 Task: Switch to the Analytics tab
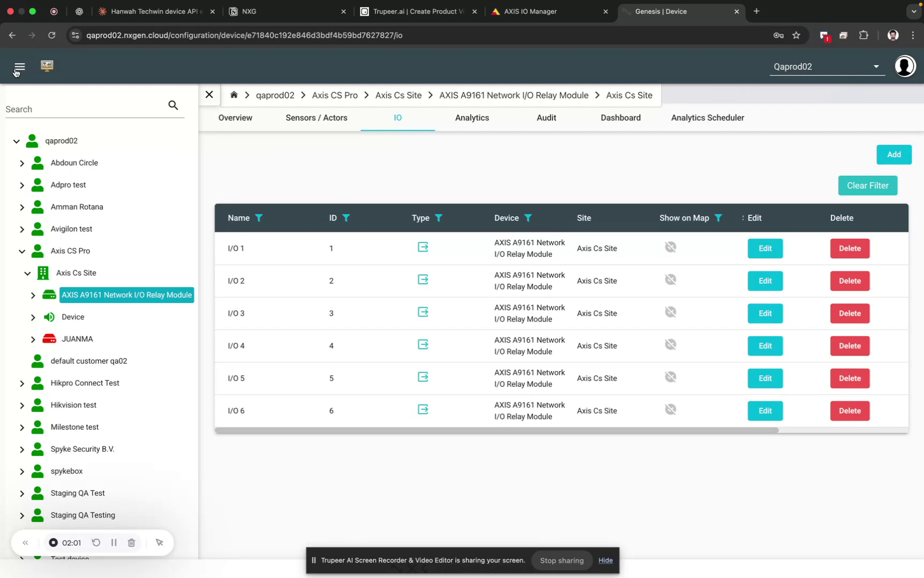tap(472, 118)
